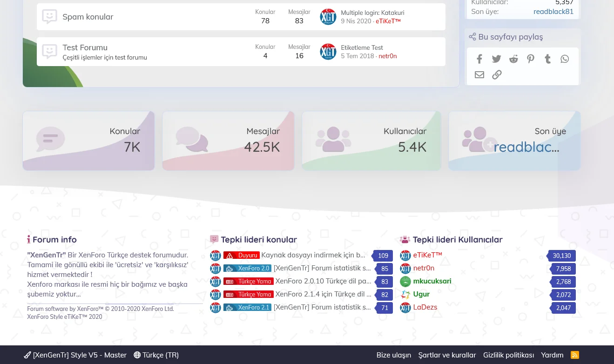The height and width of the screenshot is (364, 614).
Task: Go to Bize ulaşın page
Action: 393,355
